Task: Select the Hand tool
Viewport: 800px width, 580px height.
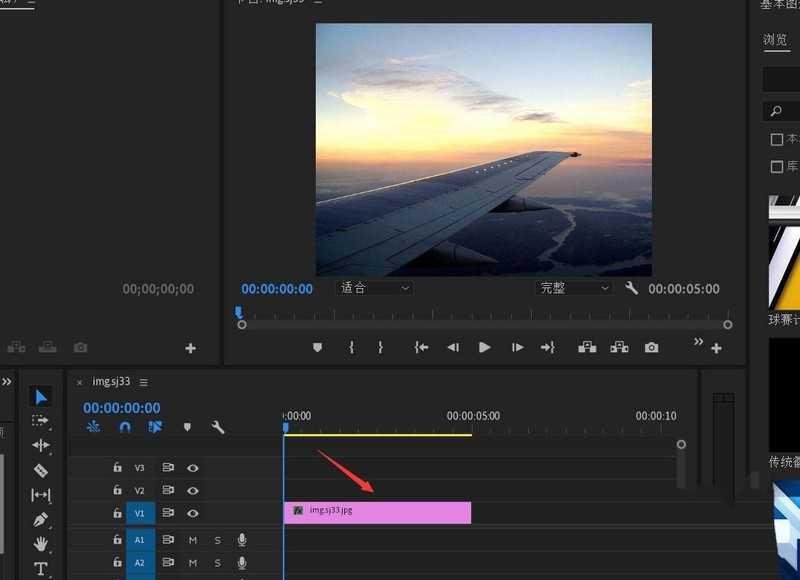Action: click(x=40, y=545)
